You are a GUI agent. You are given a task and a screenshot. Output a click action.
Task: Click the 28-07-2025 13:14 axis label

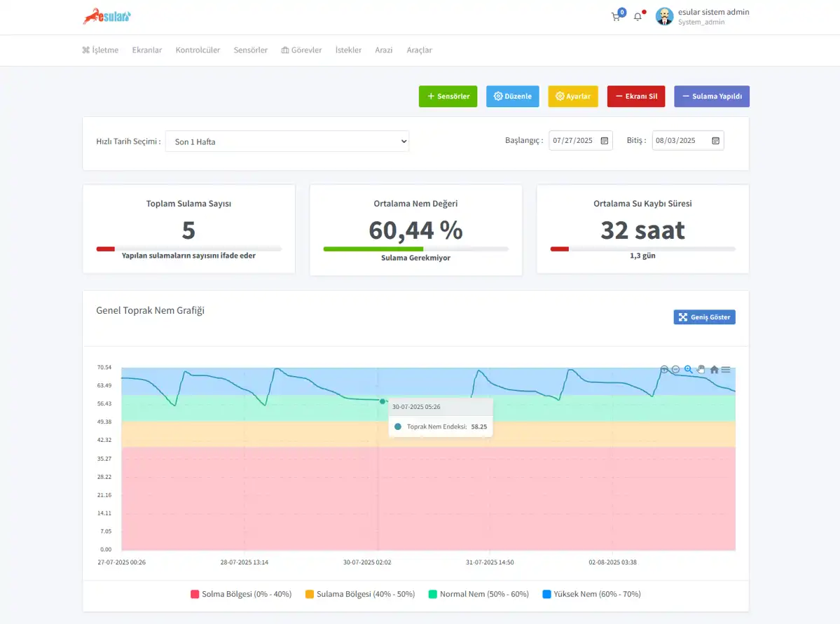click(245, 562)
